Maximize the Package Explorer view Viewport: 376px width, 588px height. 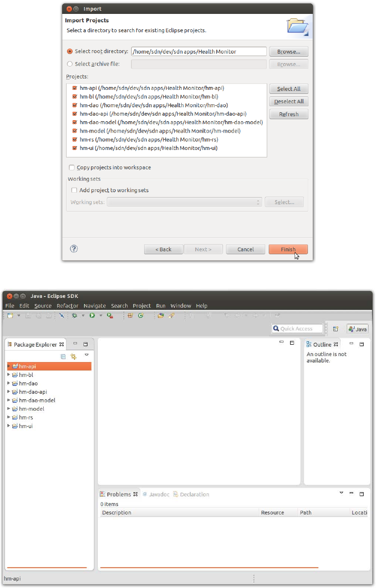pyautogui.click(x=85, y=344)
